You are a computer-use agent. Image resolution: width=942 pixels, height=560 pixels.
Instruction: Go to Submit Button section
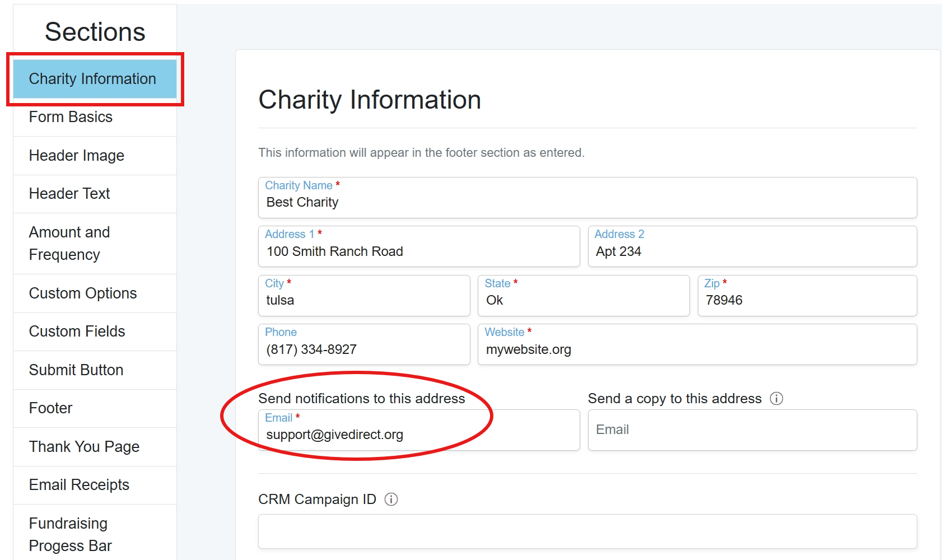click(95, 370)
